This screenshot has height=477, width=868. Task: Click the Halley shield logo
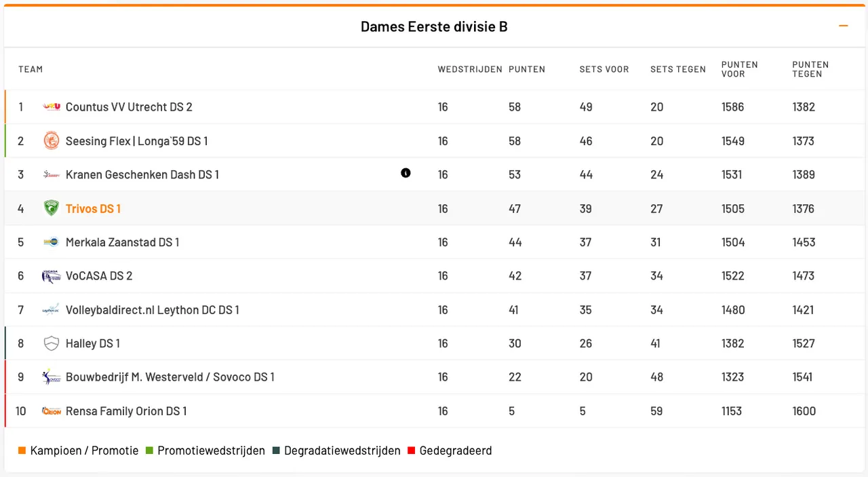(52, 343)
